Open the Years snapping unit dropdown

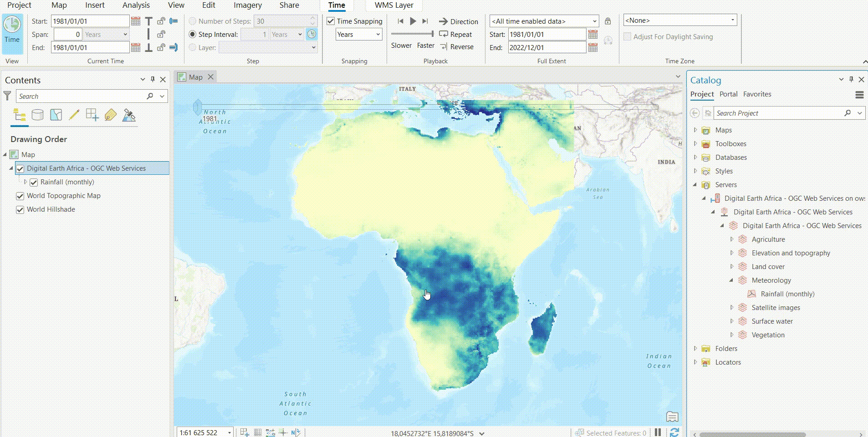tap(377, 34)
